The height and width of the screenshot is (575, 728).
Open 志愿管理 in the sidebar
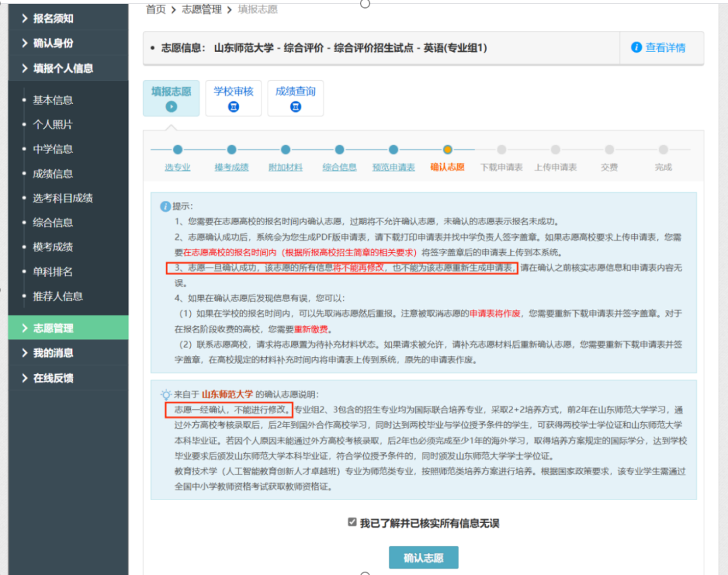[x=54, y=328]
